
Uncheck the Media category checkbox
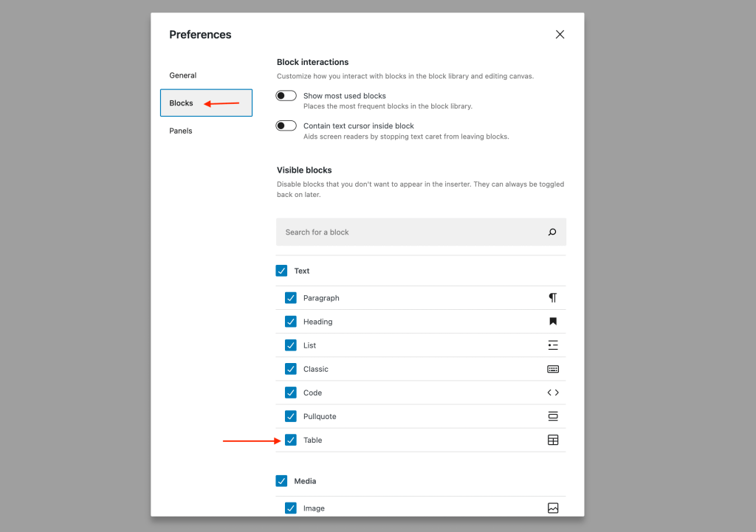[281, 480]
